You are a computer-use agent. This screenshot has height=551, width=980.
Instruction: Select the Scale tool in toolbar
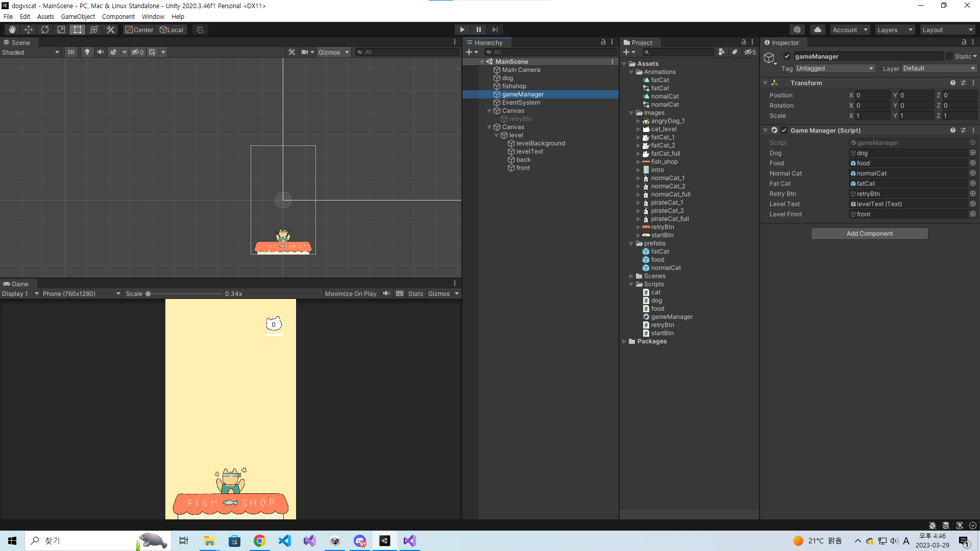pos(61,30)
